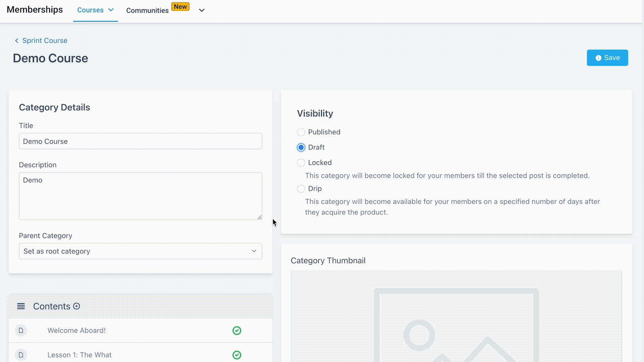Click the hamburger drag icon beside Contents

[21, 306]
